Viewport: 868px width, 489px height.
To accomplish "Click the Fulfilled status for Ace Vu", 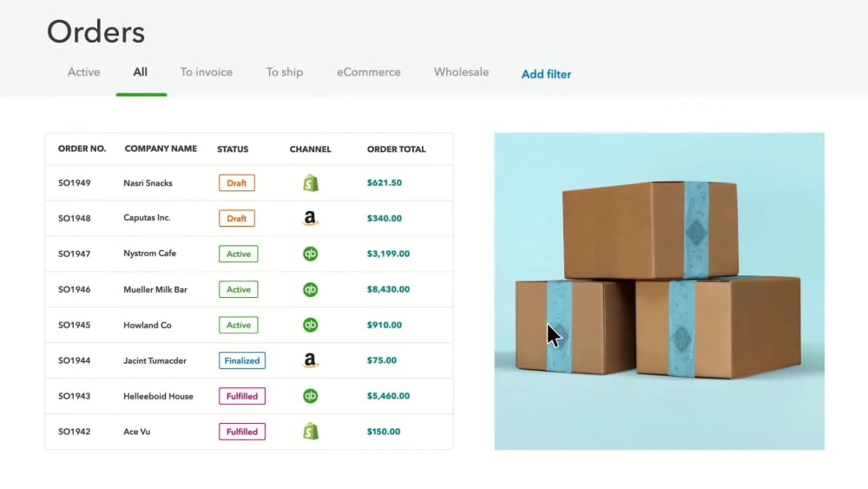I will click(x=242, y=432).
